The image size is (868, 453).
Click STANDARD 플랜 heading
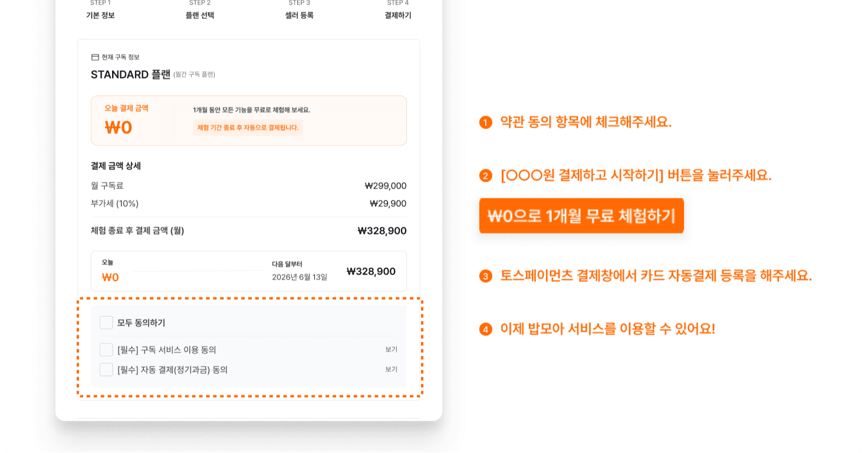pyautogui.click(x=130, y=74)
